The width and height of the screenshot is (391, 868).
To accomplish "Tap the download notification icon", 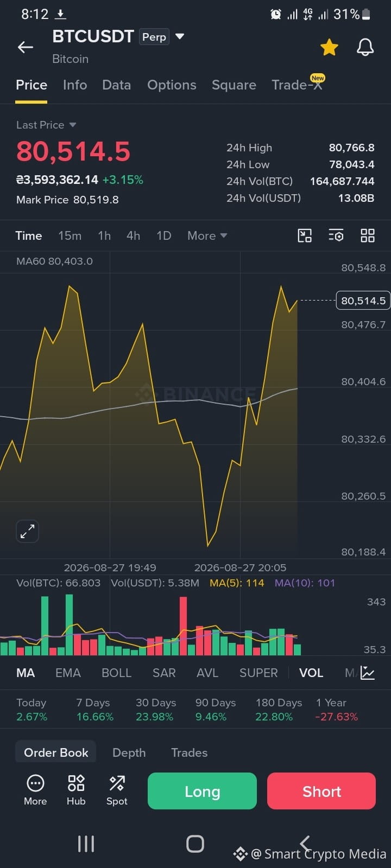I will [x=61, y=14].
